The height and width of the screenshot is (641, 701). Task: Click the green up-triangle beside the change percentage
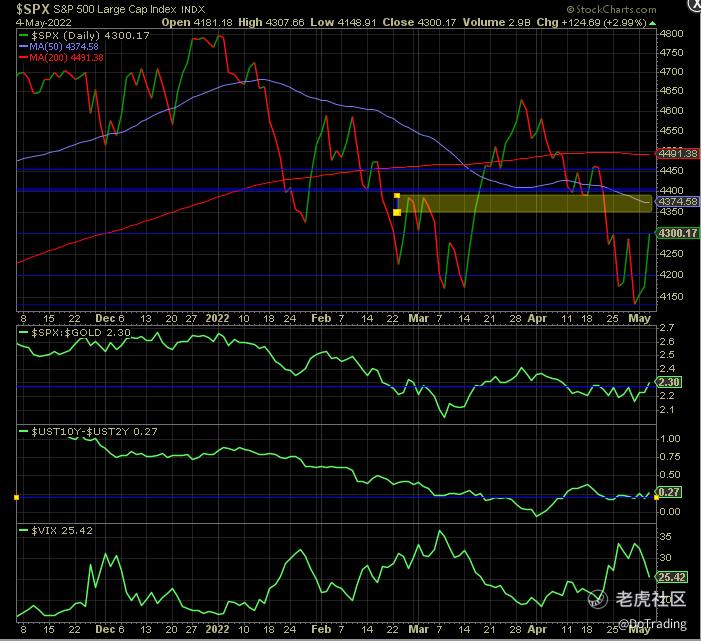[652, 23]
